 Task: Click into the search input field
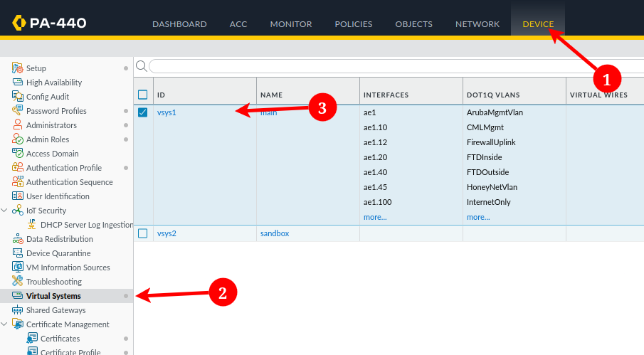coord(391,66)
